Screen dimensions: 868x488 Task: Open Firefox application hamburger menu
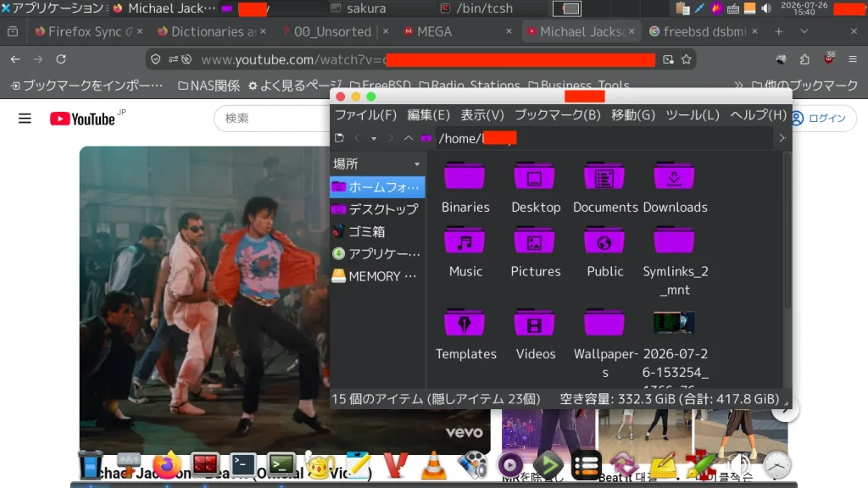tap(853, 59)
